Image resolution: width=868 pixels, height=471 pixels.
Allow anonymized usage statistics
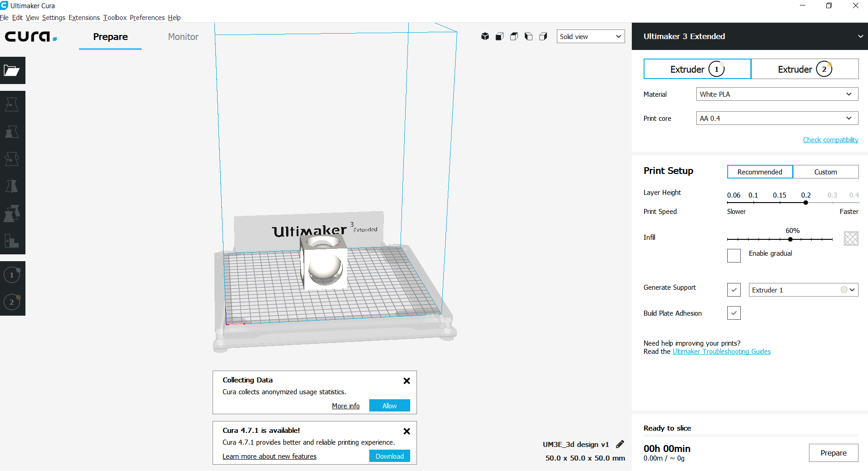click(x=390, y=406)
